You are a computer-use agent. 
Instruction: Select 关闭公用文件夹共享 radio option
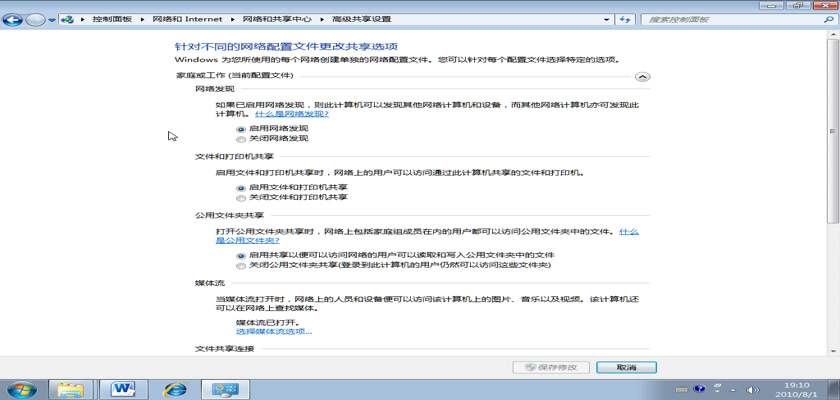[x=241, y=265]
